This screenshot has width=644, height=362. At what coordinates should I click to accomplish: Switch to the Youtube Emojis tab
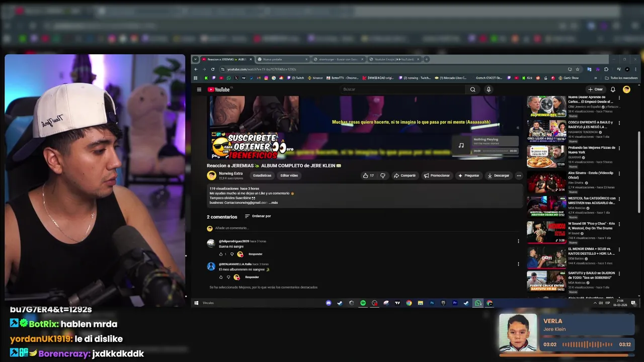point(394,59)
